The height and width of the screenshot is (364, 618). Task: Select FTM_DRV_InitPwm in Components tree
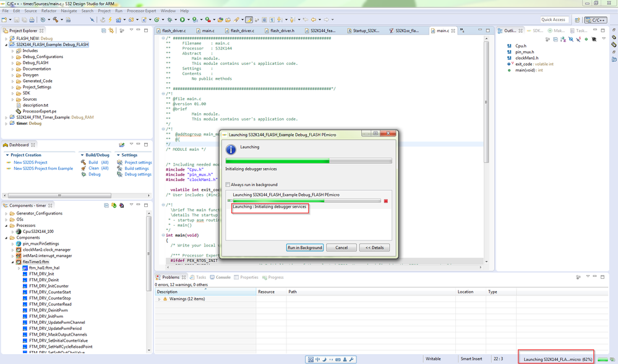click(x=46, y=316)
